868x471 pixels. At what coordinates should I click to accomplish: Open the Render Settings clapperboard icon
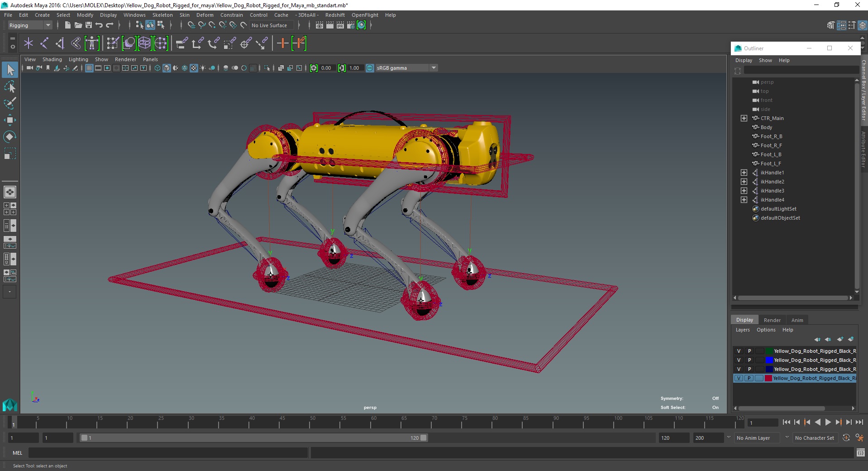pos(351,25)
